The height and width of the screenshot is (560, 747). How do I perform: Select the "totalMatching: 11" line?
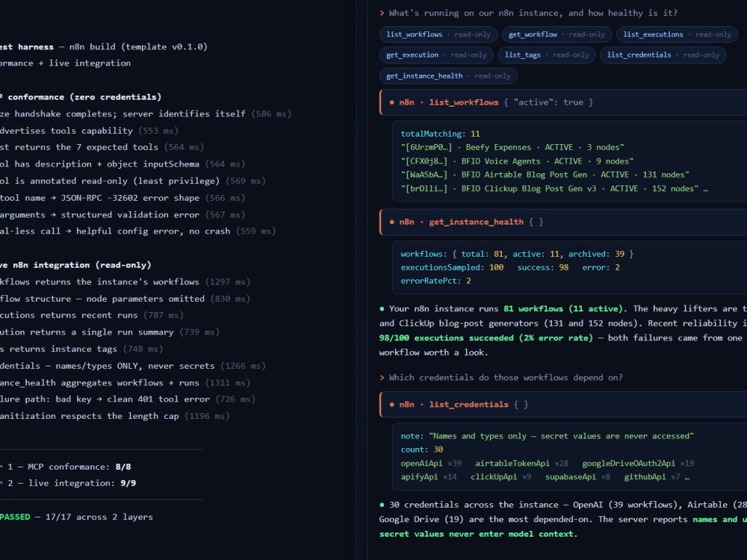tap(440, 134)
